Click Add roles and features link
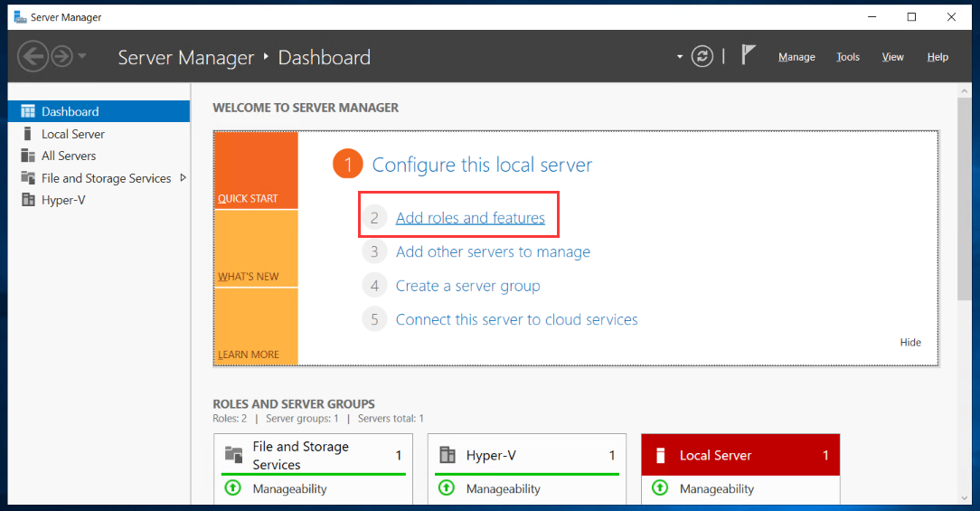Image resolution: width=980 pixels, height=511 pixels. click(x=470, y=218)
